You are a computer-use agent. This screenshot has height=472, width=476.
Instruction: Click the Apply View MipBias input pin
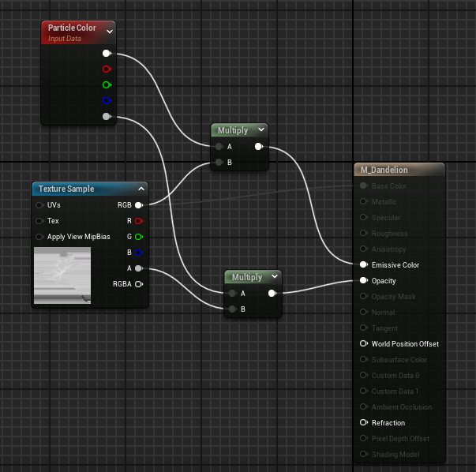click(x=40, y=237)
